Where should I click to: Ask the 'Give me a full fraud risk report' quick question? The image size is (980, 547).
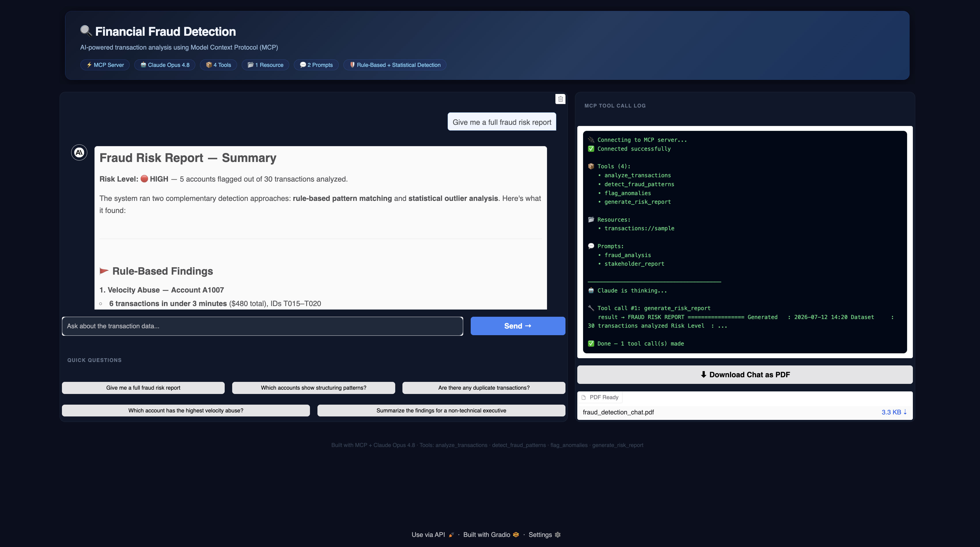coord(143,388)
